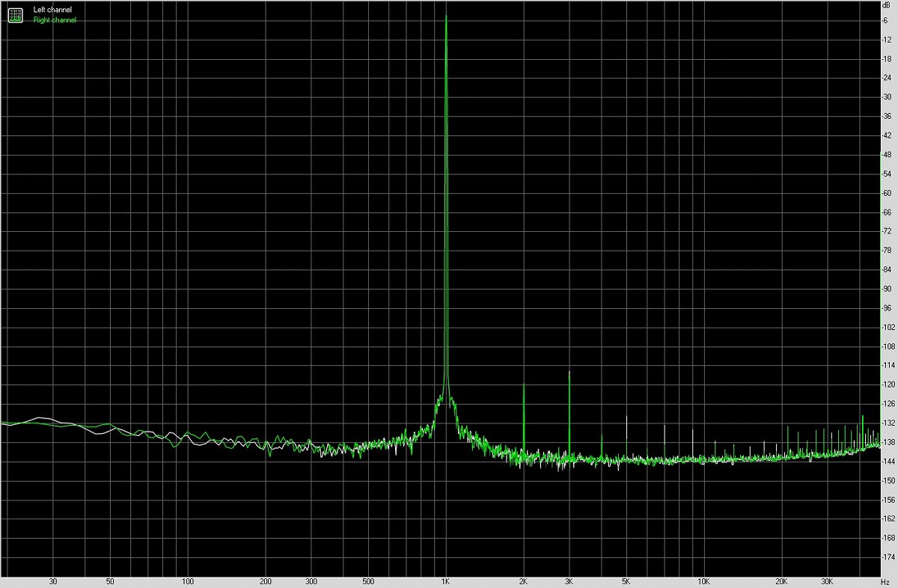
Task: Click the spectrum graph icon beside the legend
Action: 15,14
